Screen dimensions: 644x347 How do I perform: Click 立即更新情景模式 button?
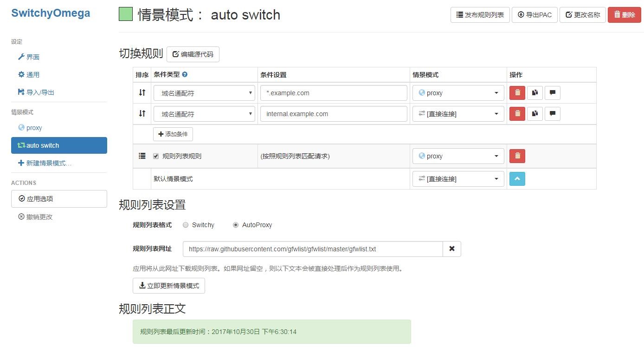click(x=169, y=286)
